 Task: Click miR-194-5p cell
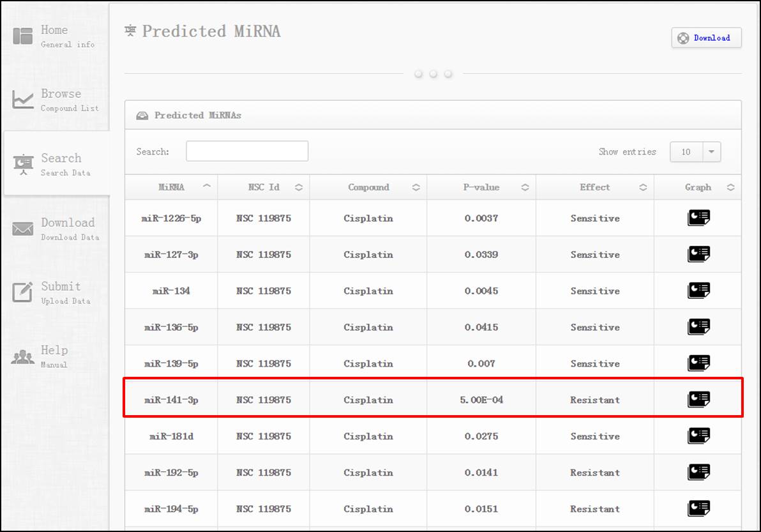click(171, 509)
